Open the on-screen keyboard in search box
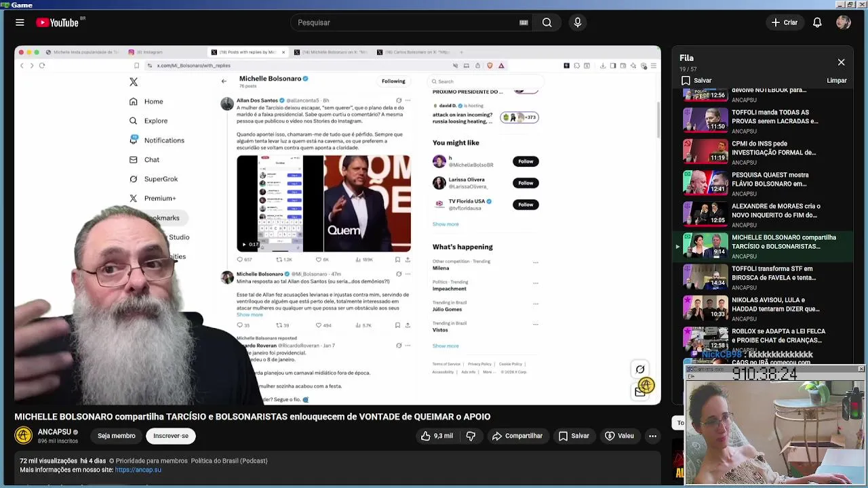868x488 pixels. click(x=524, y=22)
